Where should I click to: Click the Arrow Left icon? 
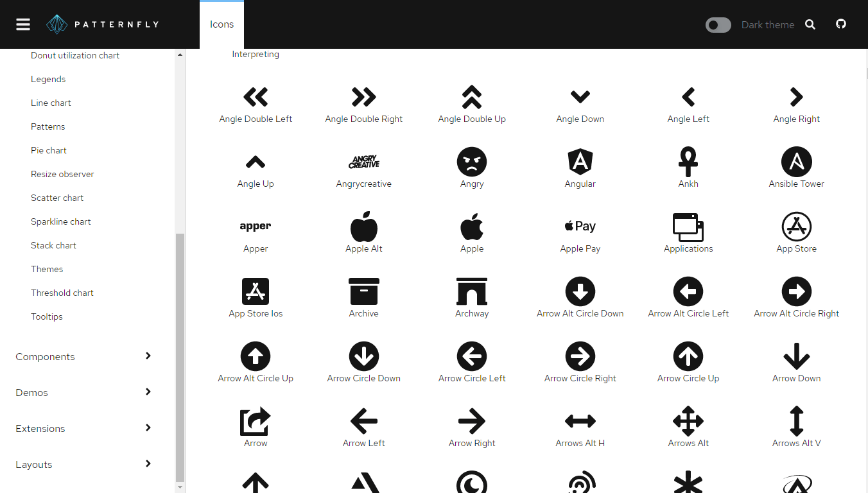(x=364, y=421)
